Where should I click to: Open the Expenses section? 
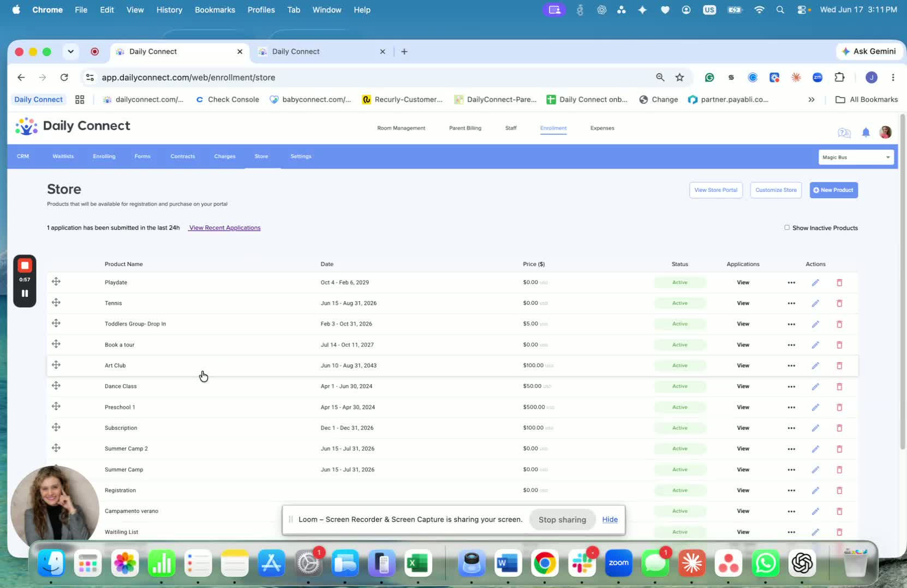click(602, 128)
